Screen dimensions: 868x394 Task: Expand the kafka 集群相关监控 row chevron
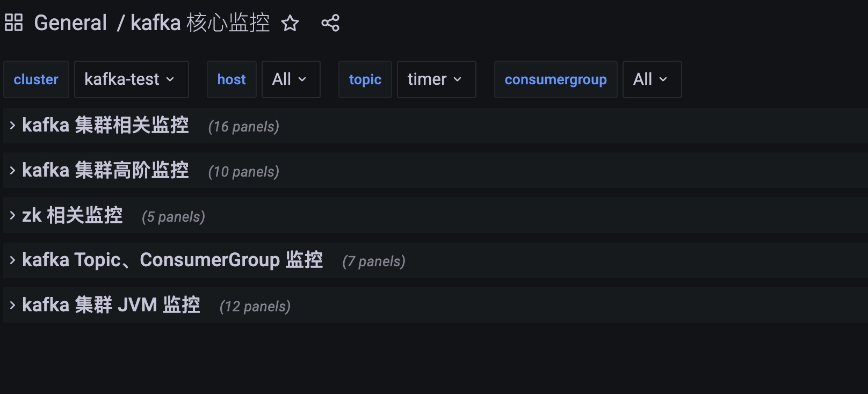pos(12,126)
